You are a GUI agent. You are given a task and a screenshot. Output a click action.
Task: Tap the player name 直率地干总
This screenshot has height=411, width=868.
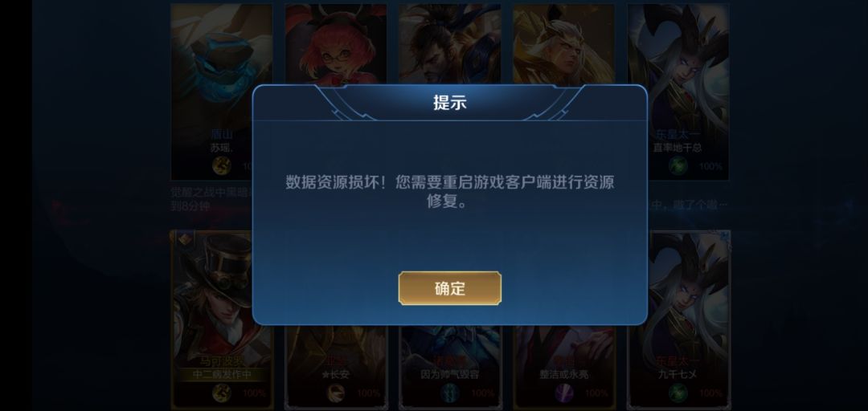678,148
